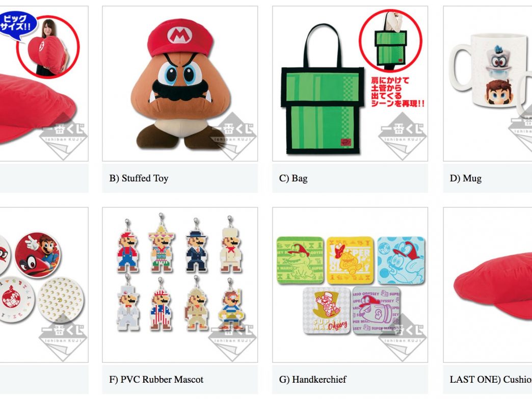
Task: Click the 'G) Handkerchief' caption
Action: click(x=312, y=379)
